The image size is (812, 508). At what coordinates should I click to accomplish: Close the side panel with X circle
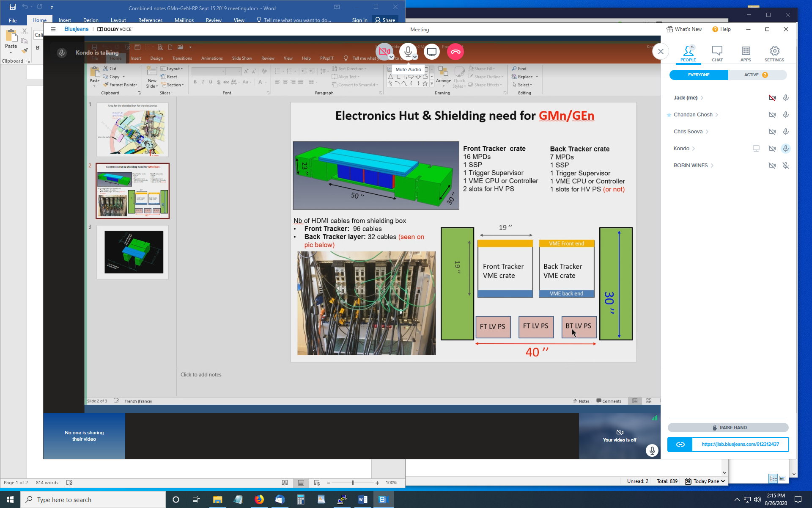(x=661, y=51)
